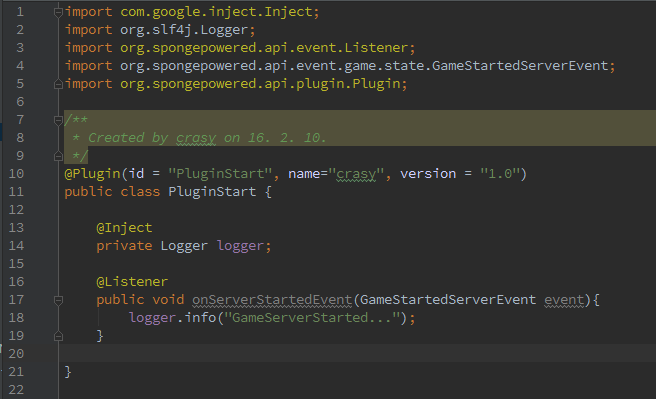Click class name 'PluginStart' on line 11
The height and width of the screenshot is (399, 656).
(212, 192)
